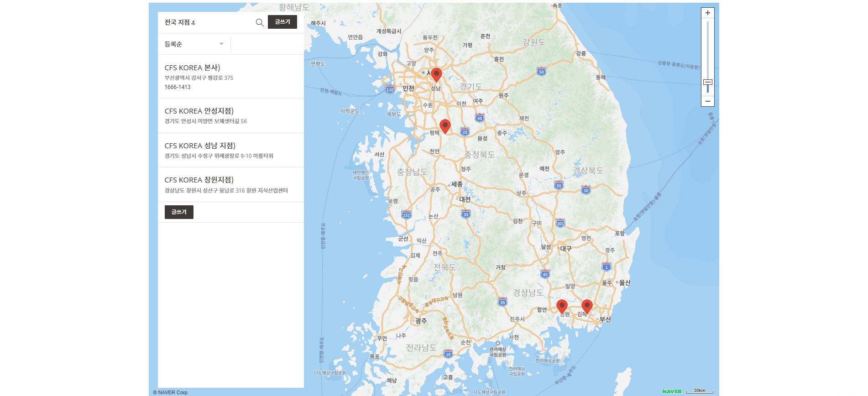The width and height of the screenshot is (868, 396).
Task: Click the 인천 city label on the map
Action: [x=408, y=89]
